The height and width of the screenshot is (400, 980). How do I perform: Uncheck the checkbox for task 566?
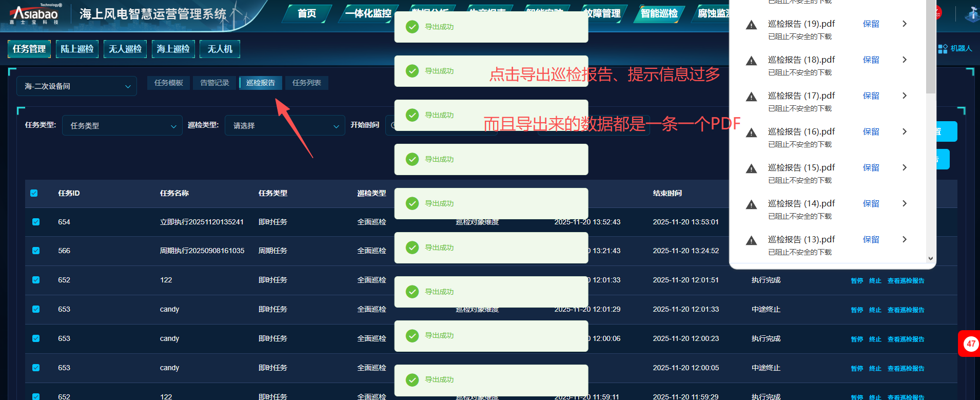tap(36, 251)
